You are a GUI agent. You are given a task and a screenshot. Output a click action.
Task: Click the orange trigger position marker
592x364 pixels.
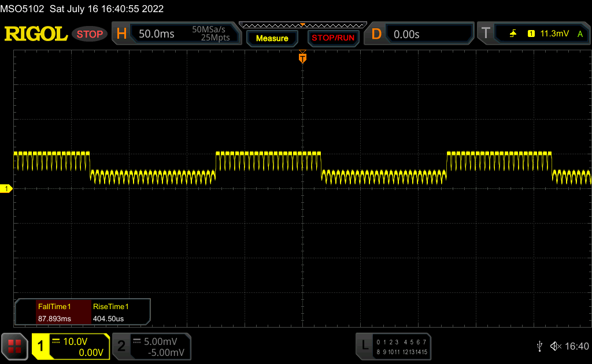coord(302,58)
